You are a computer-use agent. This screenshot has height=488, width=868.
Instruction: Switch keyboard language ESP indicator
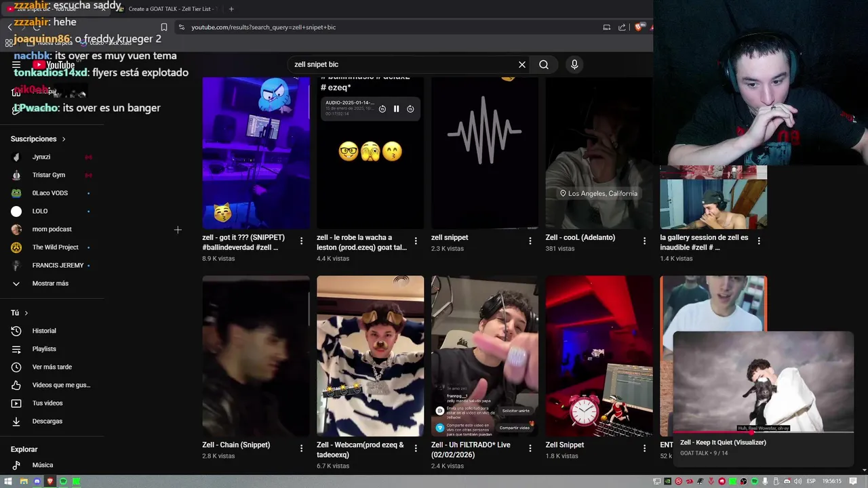[x=811, y=481]
